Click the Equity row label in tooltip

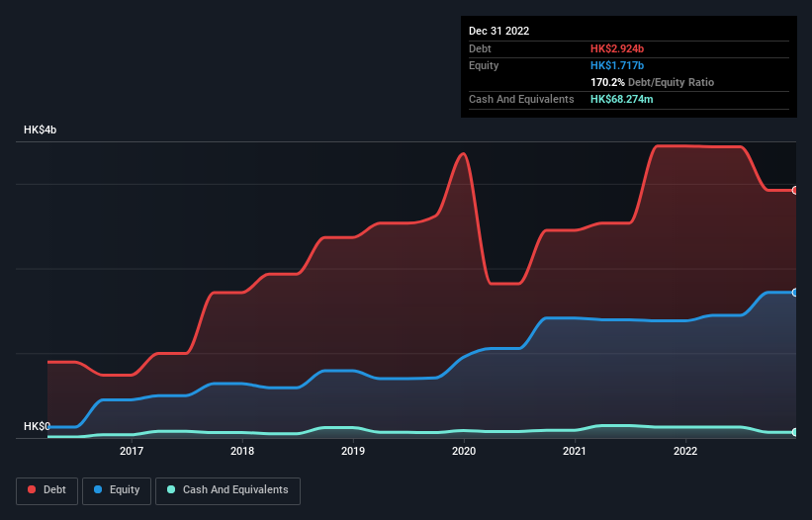(x=484, y=65)
